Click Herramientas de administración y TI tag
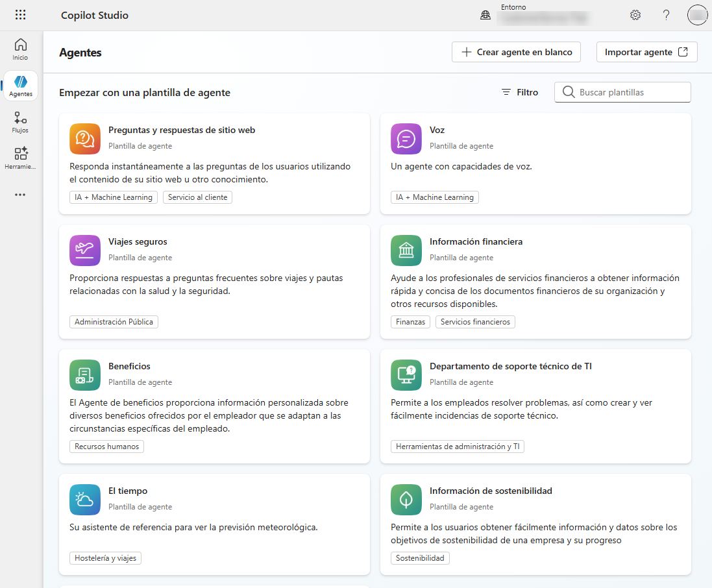This screenshot has height=588, width=712. tap(458, 447)
